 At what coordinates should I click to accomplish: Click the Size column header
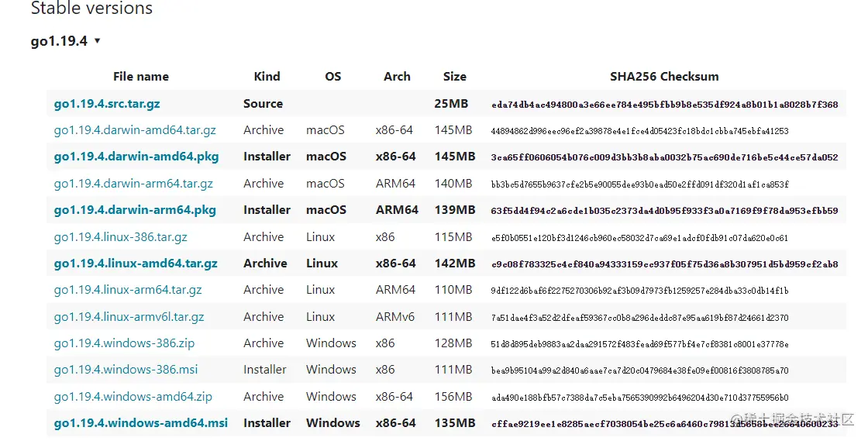point(454,77)
